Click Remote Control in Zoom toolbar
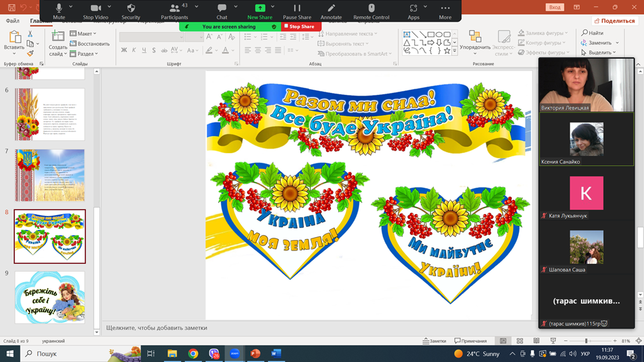 click(371, 11)
